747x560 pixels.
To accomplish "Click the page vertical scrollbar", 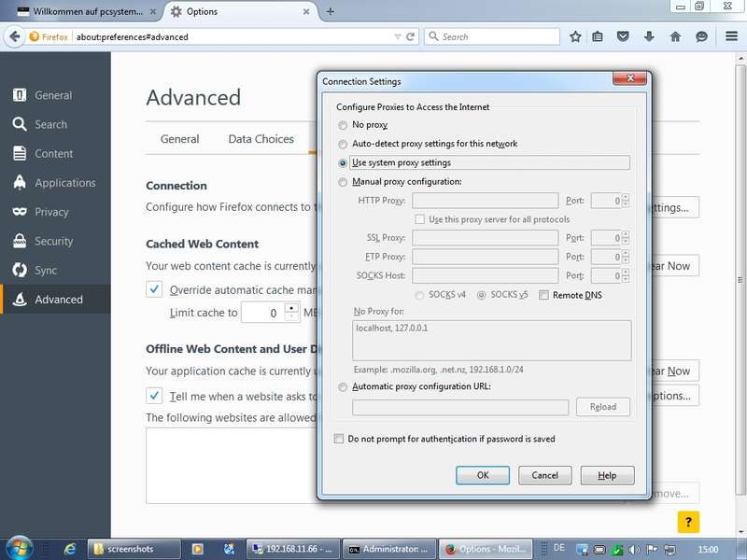I will [x=740, y=280].
